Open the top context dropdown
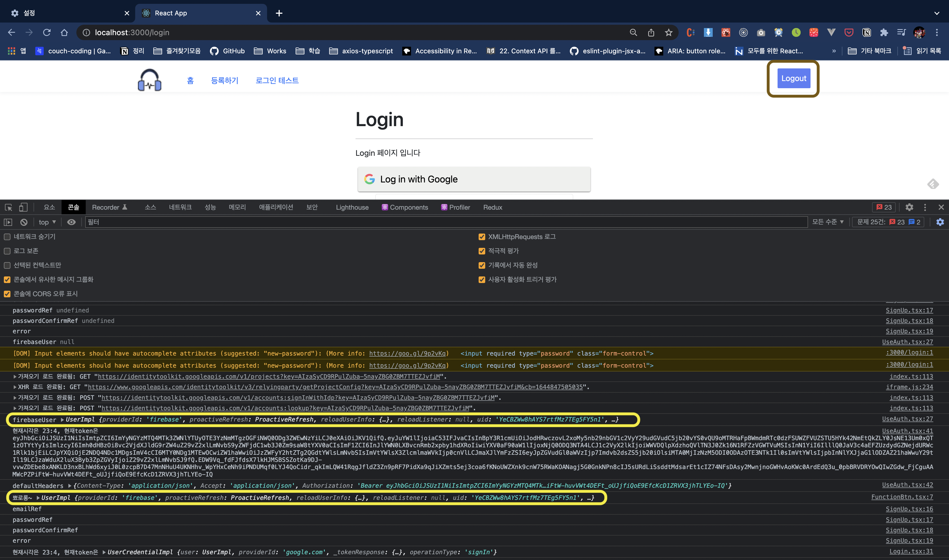949x560 pixels. (x=47, y=222)
